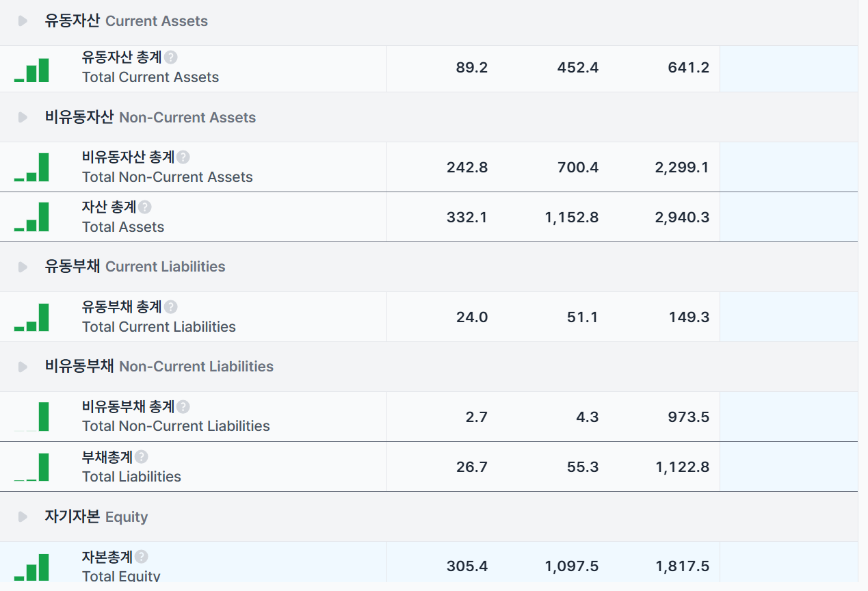Expand the 유동부채 Current Liabilities section
Viewport: 868px width, 591px height.
pos(23,267)
